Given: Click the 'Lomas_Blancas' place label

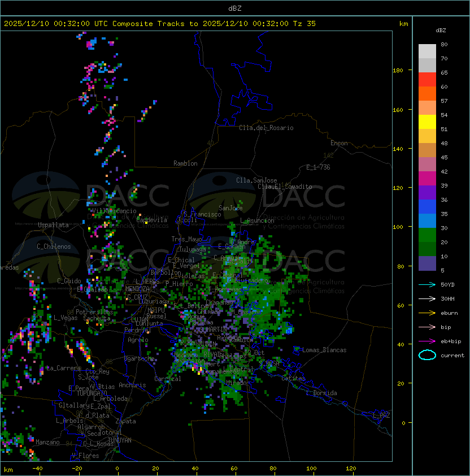Looking at the screenshot, I should (324, 350).
